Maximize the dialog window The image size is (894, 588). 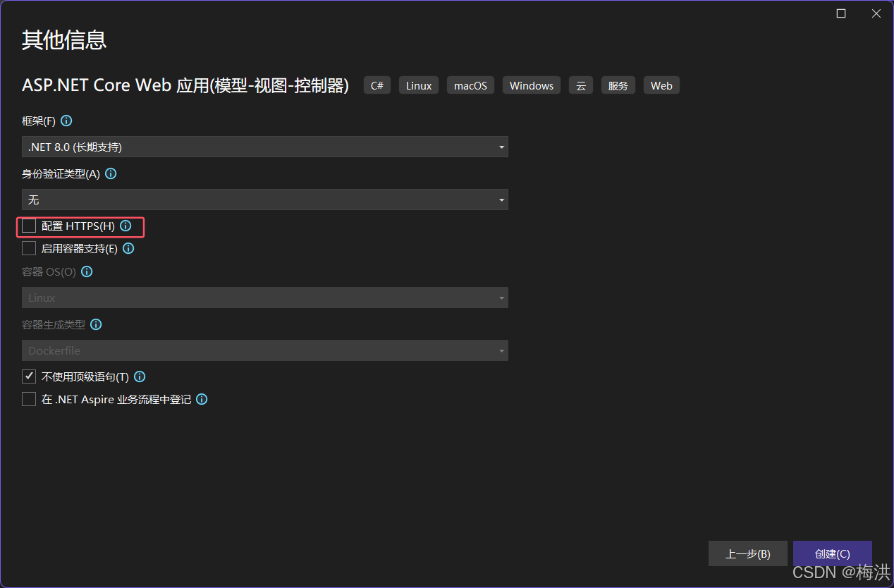point(841,13)
